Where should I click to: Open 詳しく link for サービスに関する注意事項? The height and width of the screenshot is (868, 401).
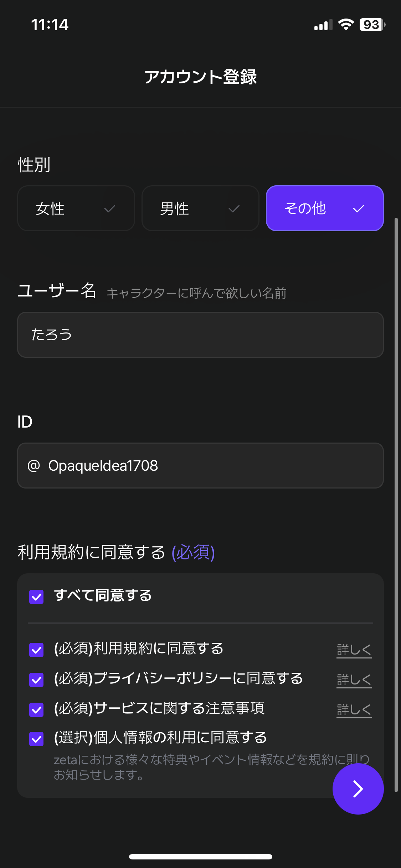pyautogui.click(x=354, y=709)
